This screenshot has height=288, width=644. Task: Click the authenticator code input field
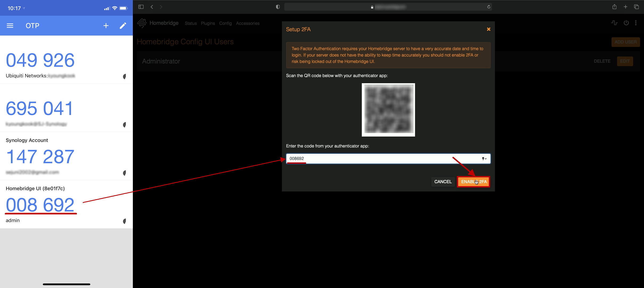[373, 159]
